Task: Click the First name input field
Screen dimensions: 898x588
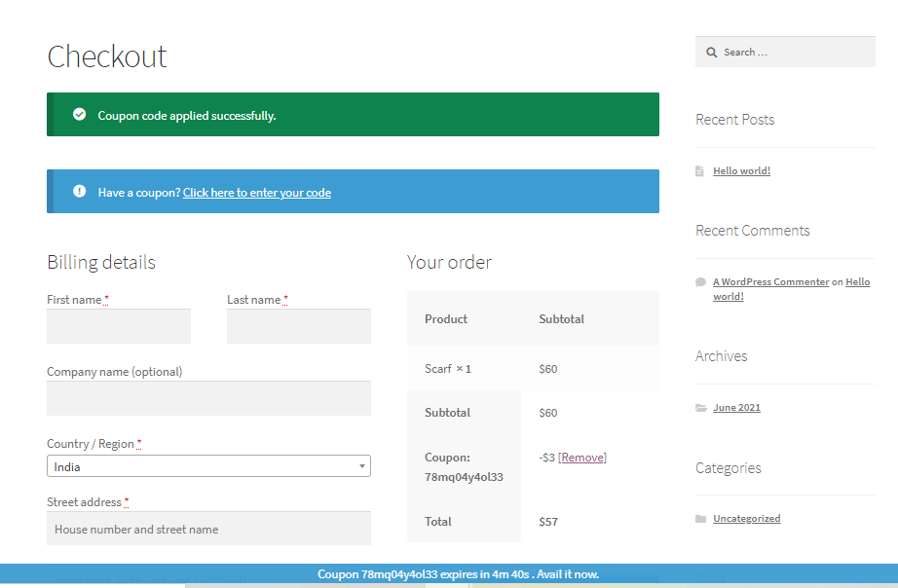Action: pyautogui.click(x=119, y=326)
